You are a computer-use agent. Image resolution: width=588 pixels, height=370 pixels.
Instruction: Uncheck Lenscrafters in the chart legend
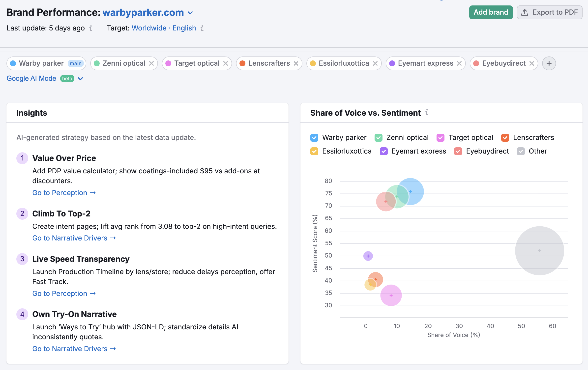click(x=505, y=137)
